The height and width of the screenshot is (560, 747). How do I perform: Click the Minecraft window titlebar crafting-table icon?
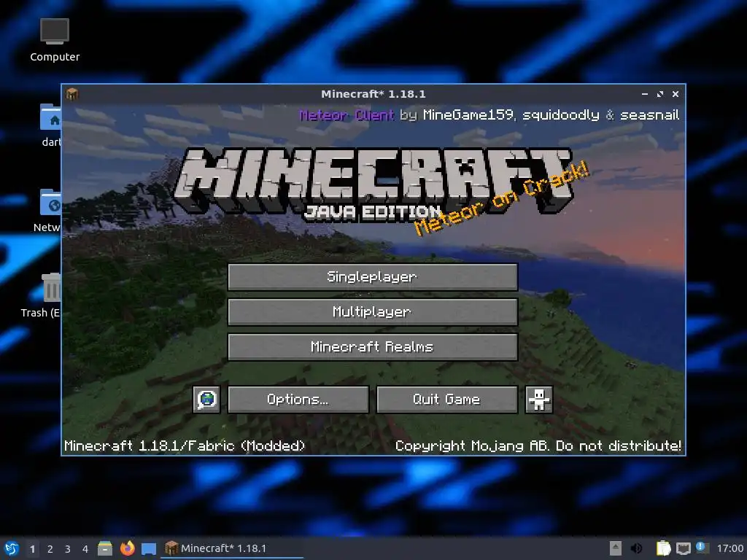72,94
